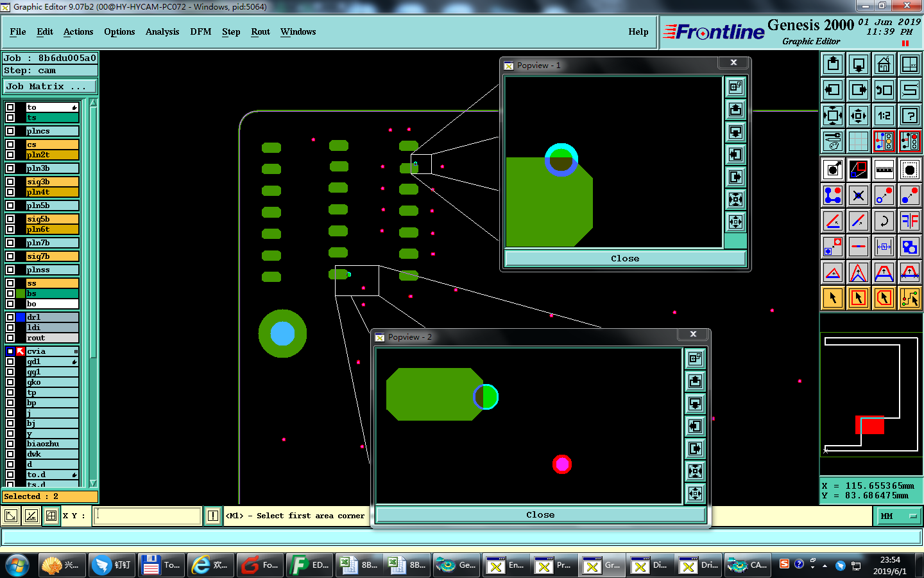Click the X Y coordinate input field

(x=148, y=516)
